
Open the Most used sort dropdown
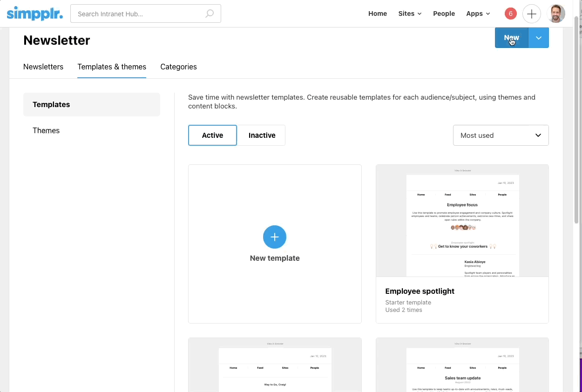(x=501, y=135)
